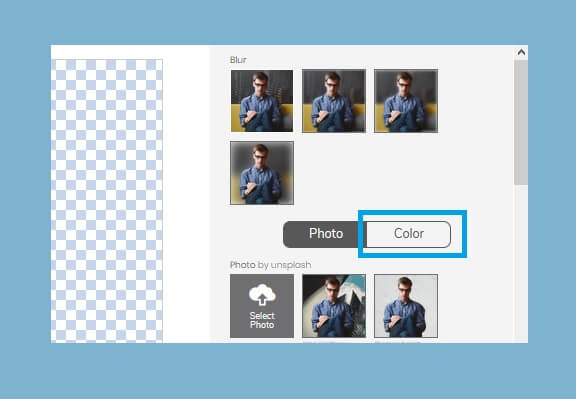Click the Select Photo upload tile
This screenshot has width=576, height=399.
[x=262, y=306]
